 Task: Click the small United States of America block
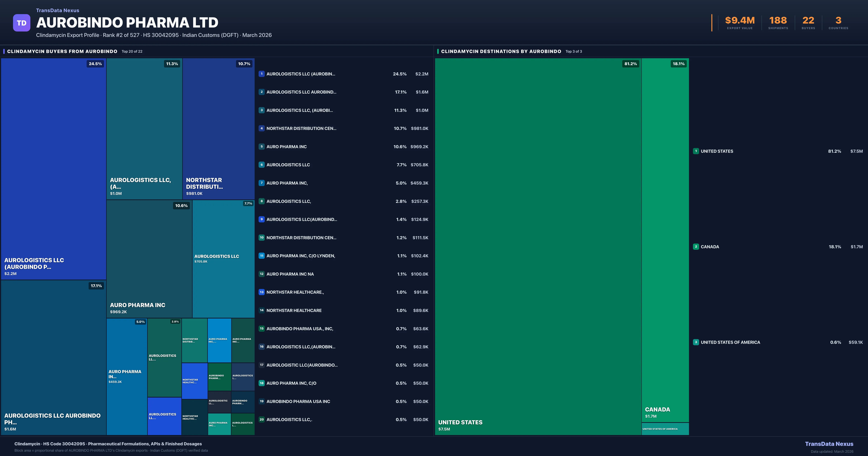tap(665, 429)
